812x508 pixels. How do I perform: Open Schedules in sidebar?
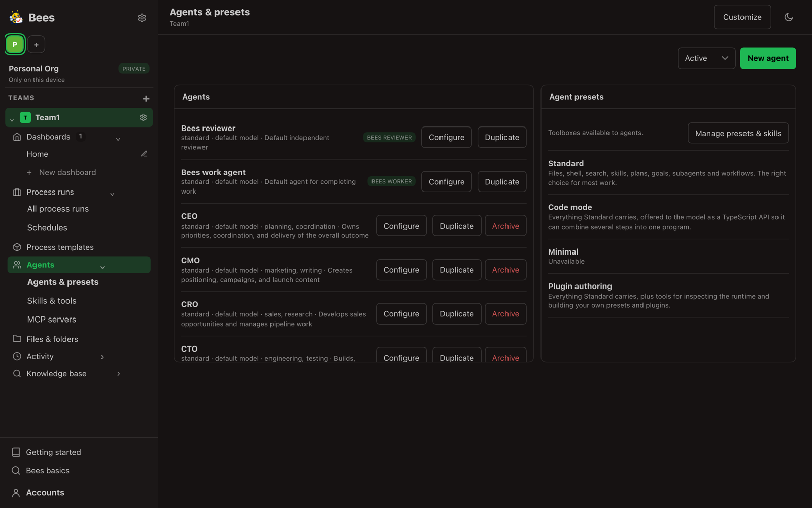click(47, 228)
